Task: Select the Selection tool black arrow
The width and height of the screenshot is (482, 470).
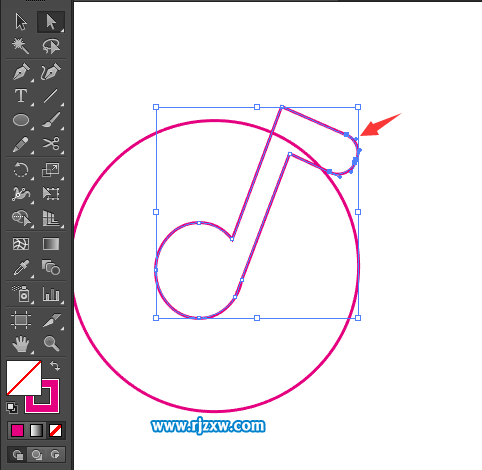Action: click(21, 22)
